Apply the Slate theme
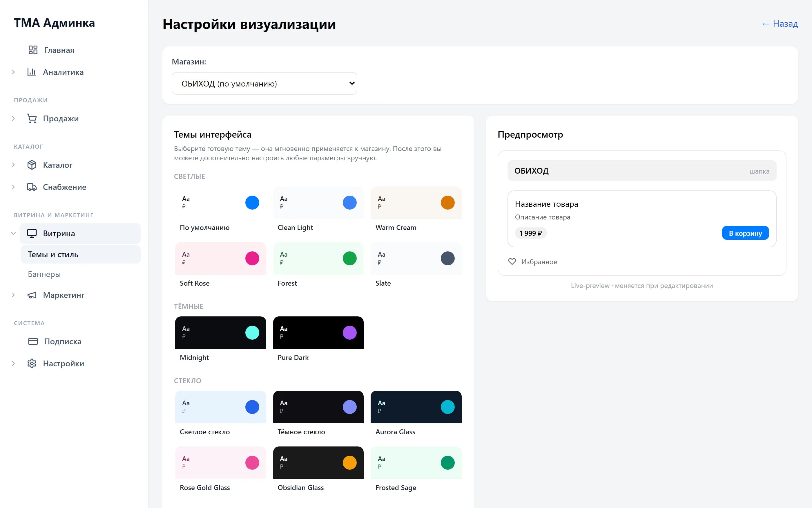Image resolution: width=812 pixels, height=508 pixels. point(416,266)
